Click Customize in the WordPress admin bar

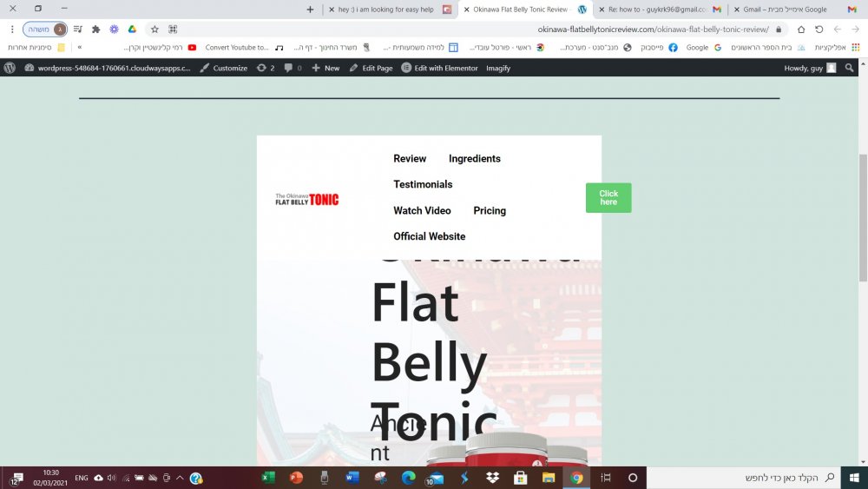[224, 68]
